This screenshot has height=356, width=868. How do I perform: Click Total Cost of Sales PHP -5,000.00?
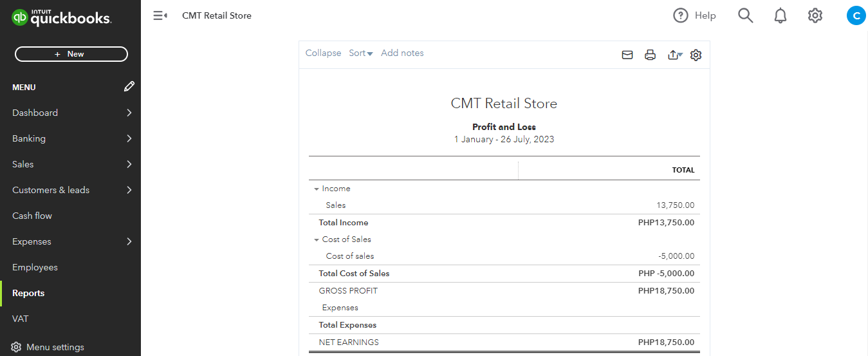667,274
